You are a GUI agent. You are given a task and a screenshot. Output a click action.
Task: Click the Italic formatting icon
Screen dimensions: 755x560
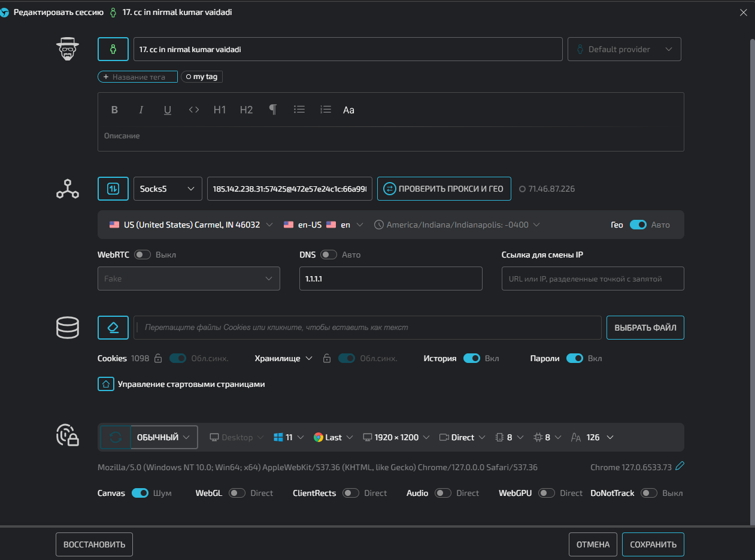pyautogui.click(x=141, y=110)
